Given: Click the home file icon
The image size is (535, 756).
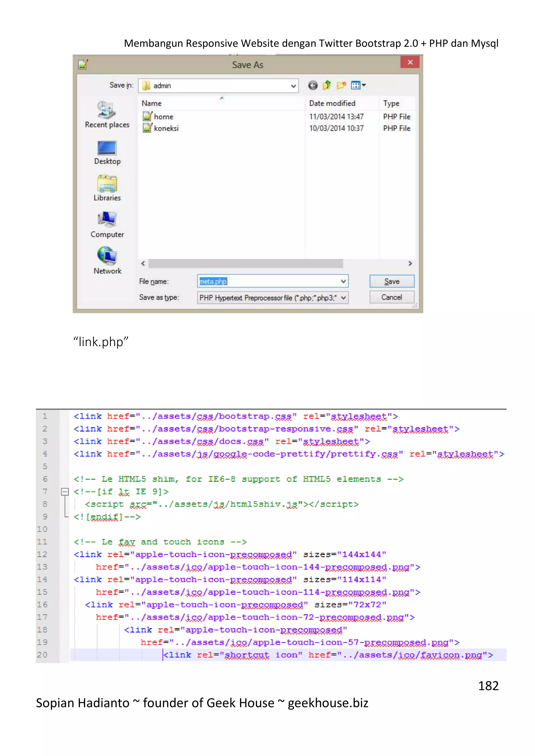Looking at the screenshot, I should click(x=147, y=116).
